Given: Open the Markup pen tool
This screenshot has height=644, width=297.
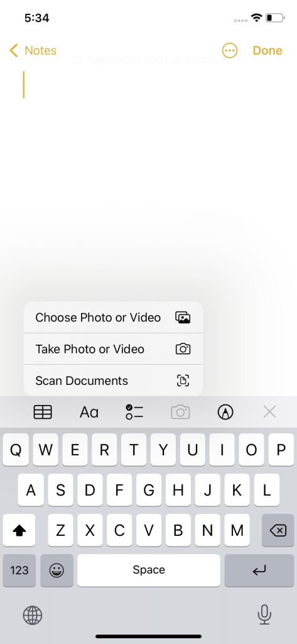Looking at the screenshot, I should (225, 412).
